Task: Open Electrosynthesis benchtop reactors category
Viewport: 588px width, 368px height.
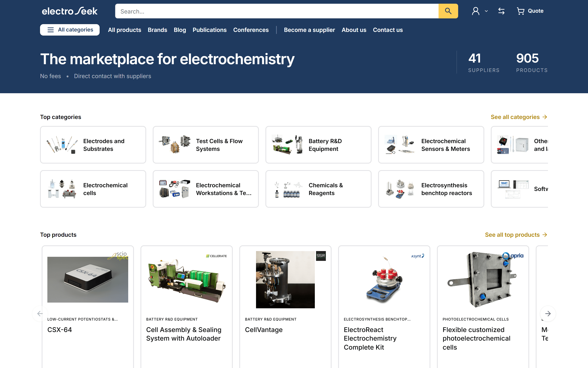Action: tap(431, 189)
